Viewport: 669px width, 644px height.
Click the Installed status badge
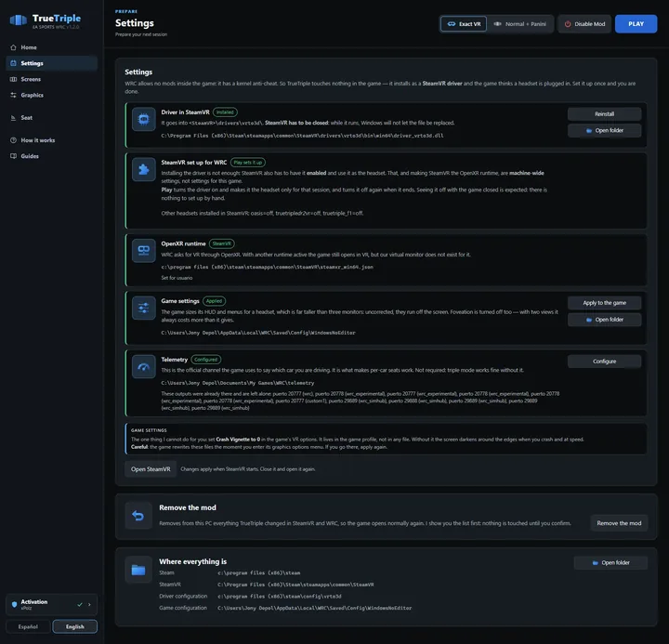point(225,112)
